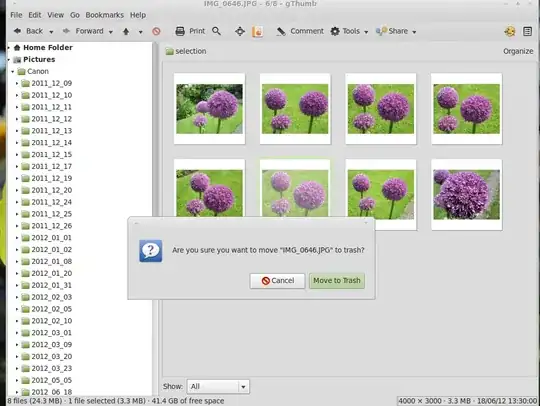
Task: Select folder 2012_01_08
Action: tap(52, 261)
